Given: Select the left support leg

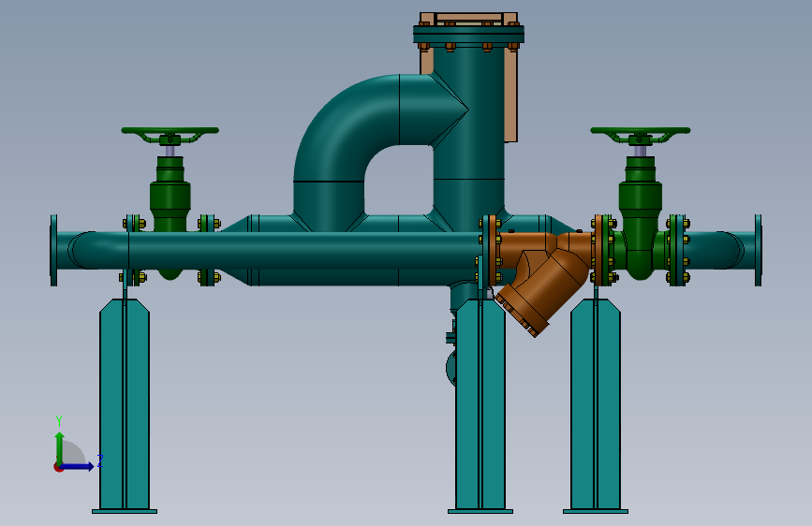Looking at the screenshot, I should coord(125,403).
